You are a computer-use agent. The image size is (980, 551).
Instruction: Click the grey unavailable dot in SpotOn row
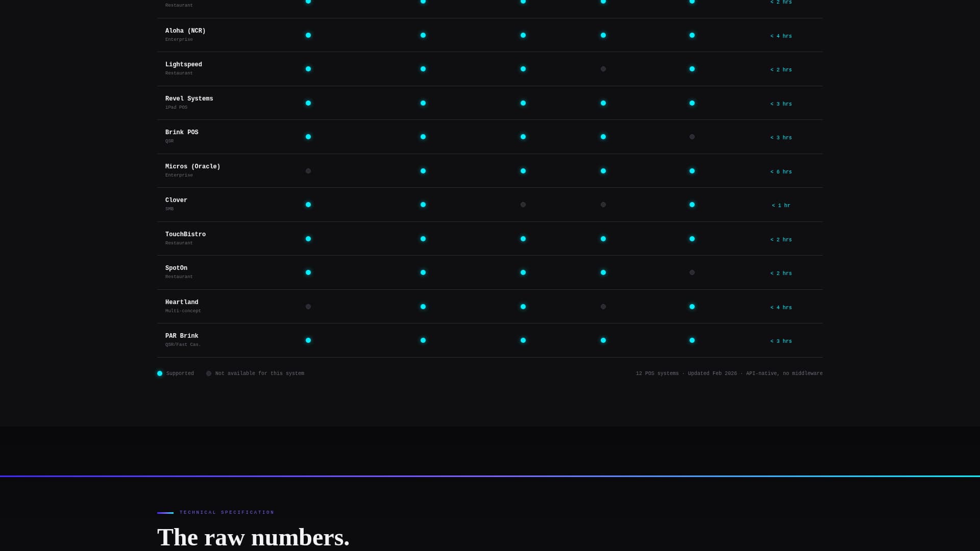[x=692, y=272]
